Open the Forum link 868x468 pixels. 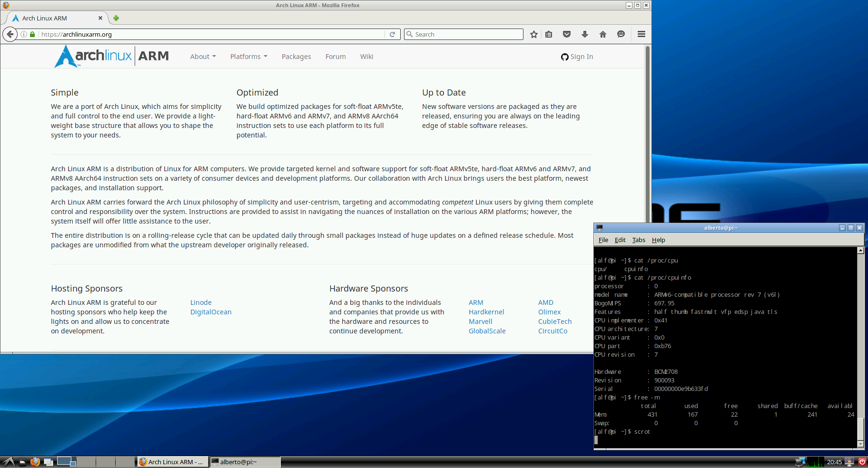(x=335, y=57)
